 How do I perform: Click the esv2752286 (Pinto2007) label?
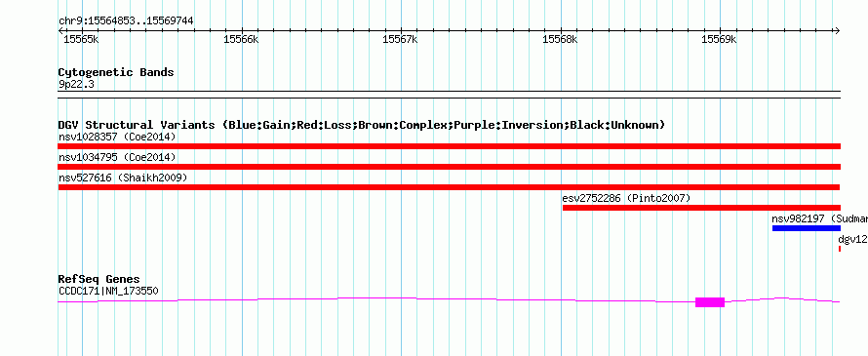click(x=626, y=198)
